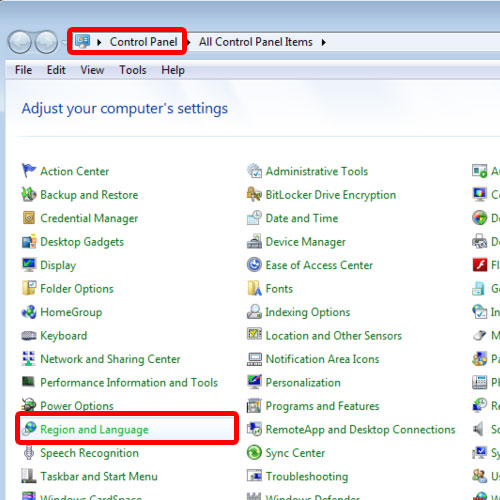Open the Speech Recognition link

click(89, 453)
